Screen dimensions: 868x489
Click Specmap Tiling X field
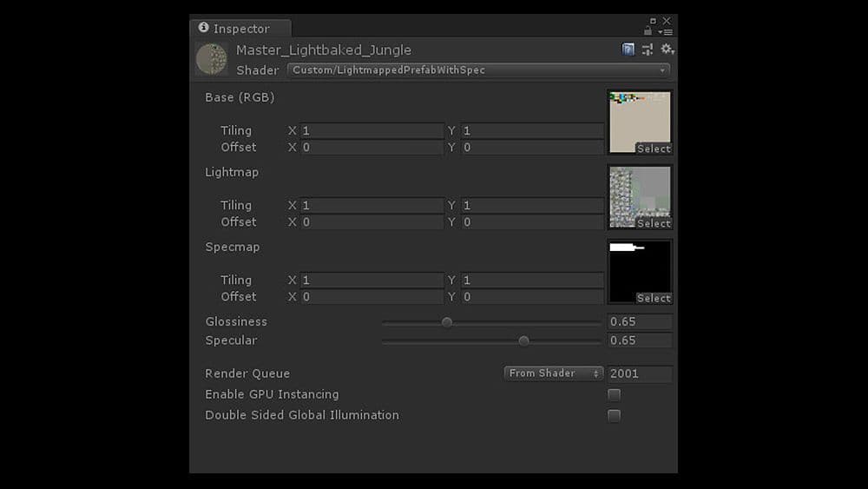tap(372, 281)
